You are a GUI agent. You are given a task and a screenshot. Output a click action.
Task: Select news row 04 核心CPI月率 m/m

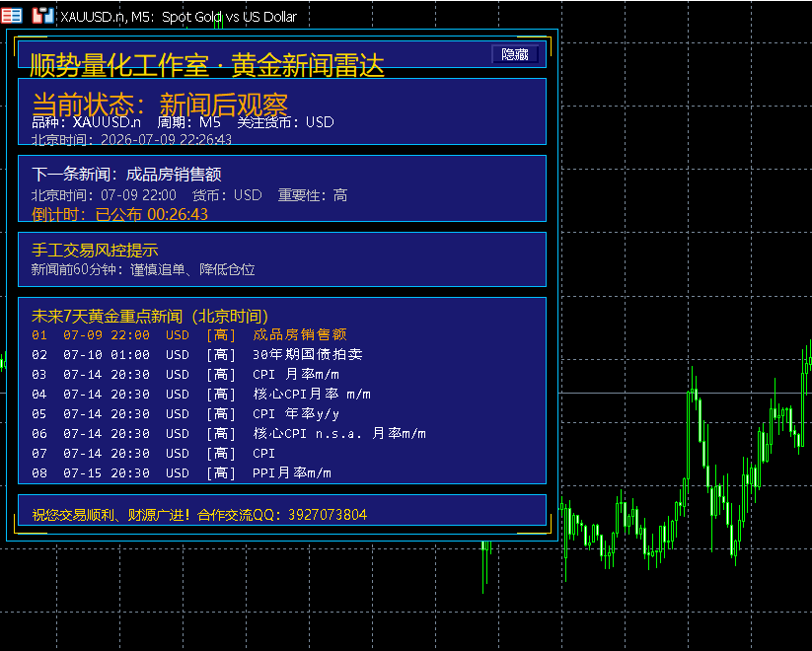pyautogui.click(x=201, y=395)
